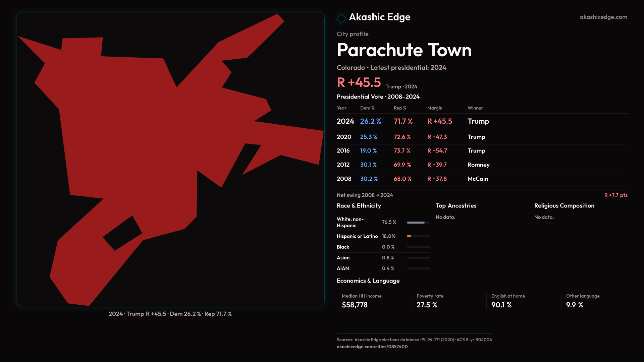Viewport: 644px width, 362px height.
Task: Click the Akashic Edge diamond logo icon
Action: pyautogui.click(x=341, y=18)
